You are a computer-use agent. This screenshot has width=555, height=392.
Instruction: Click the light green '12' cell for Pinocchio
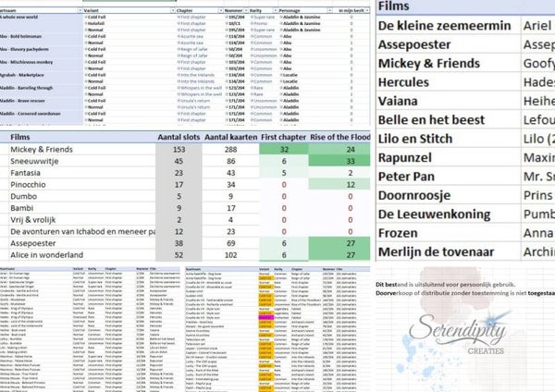tap(339, 185)
